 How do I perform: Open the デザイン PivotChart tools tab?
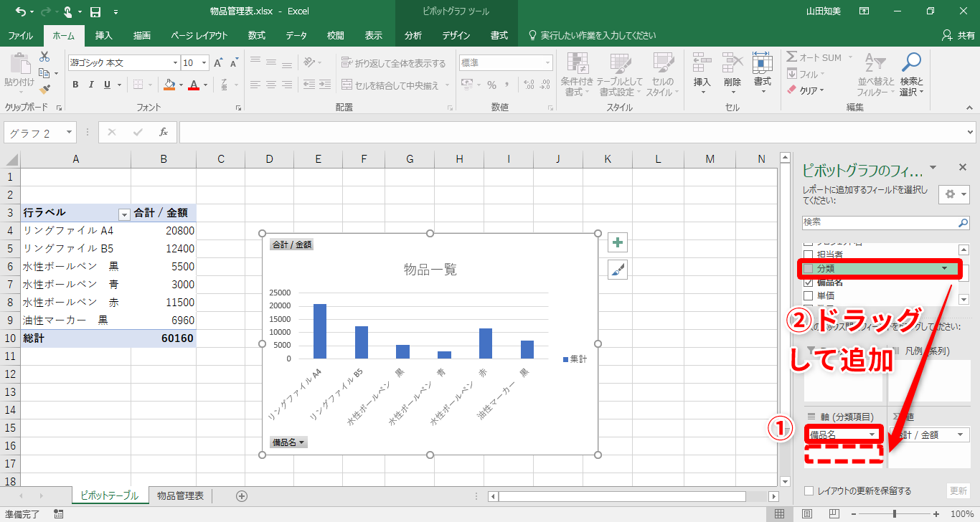456,35
